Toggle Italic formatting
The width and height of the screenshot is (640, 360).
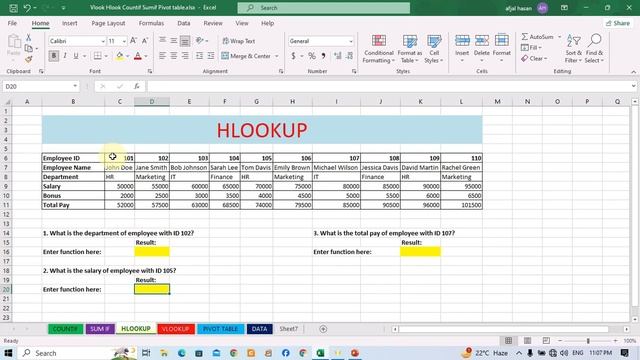(64, 56)
